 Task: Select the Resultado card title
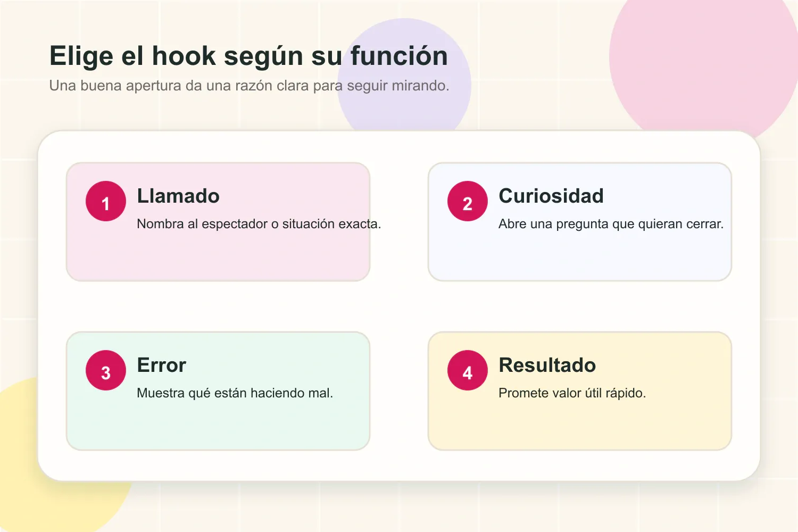tap(547, 365)
